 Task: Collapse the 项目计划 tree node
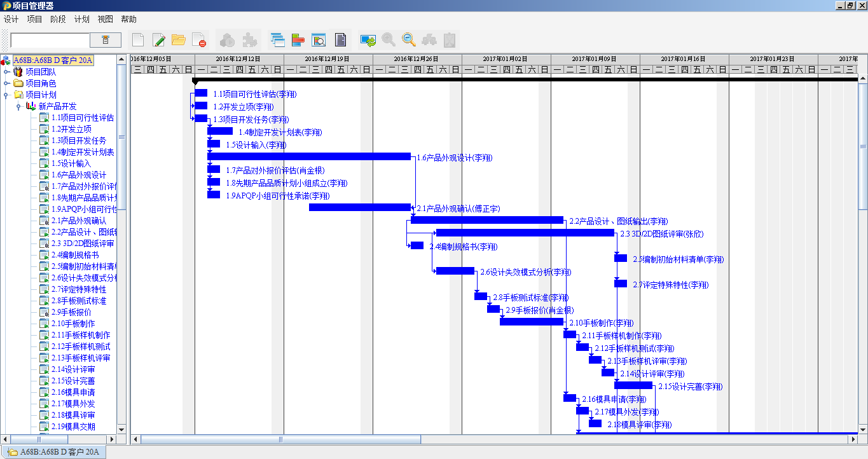pyautogui.click(x=6, y=95)
